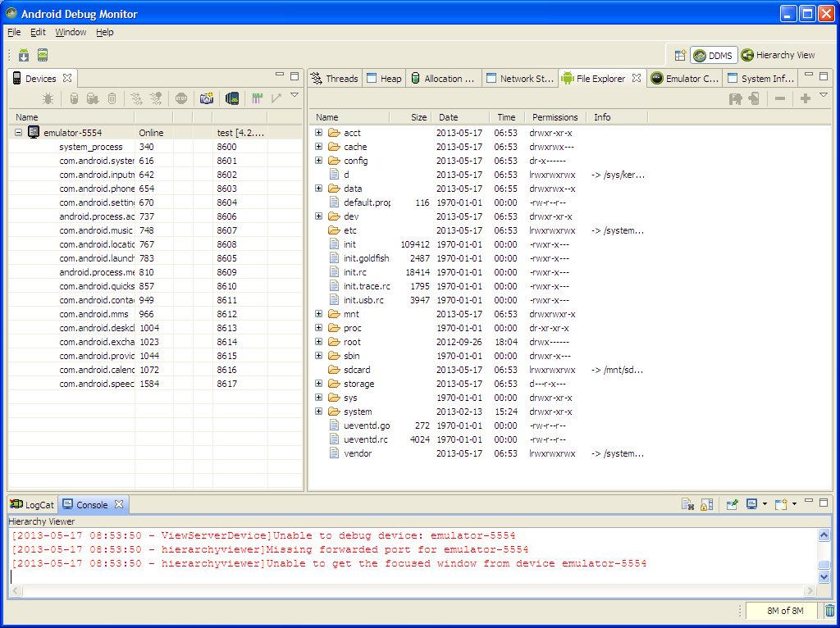Click the Dump View Hierarchy phone icon
This screenshot has width=840, height=628.
pyautogui.click(x=232, y=98)
